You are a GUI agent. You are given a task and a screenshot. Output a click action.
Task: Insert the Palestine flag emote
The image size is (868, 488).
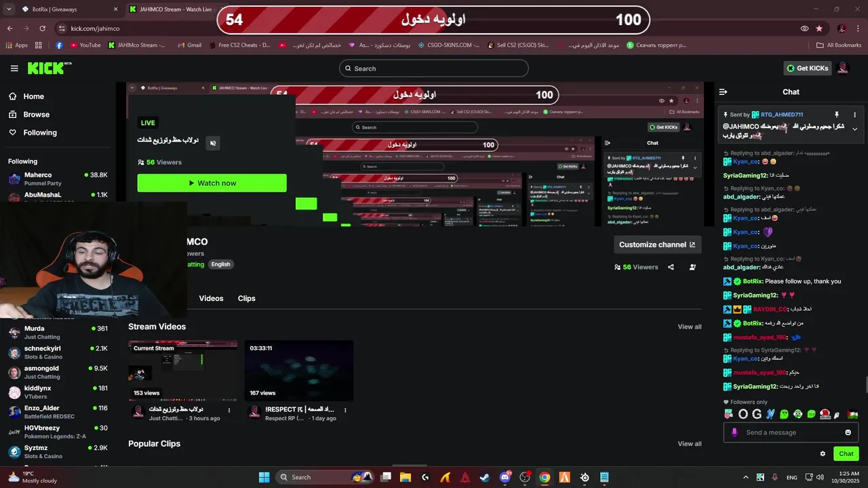coord(852,414)
